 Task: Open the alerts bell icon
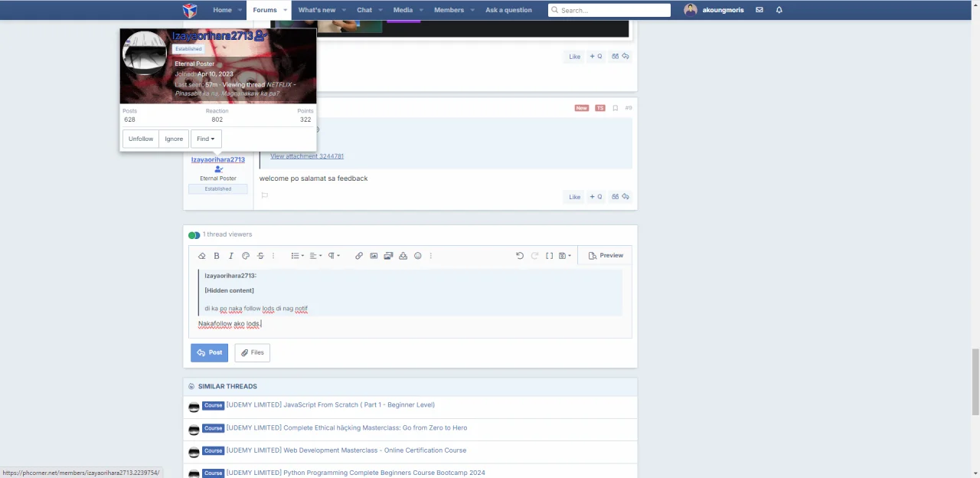coord(779,10)
